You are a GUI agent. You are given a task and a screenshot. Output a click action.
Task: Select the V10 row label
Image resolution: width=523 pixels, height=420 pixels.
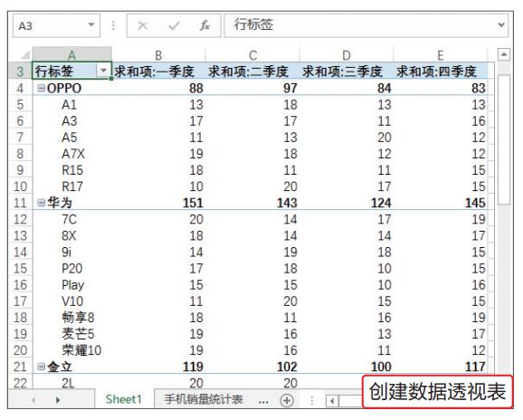[x=72, y=301]
